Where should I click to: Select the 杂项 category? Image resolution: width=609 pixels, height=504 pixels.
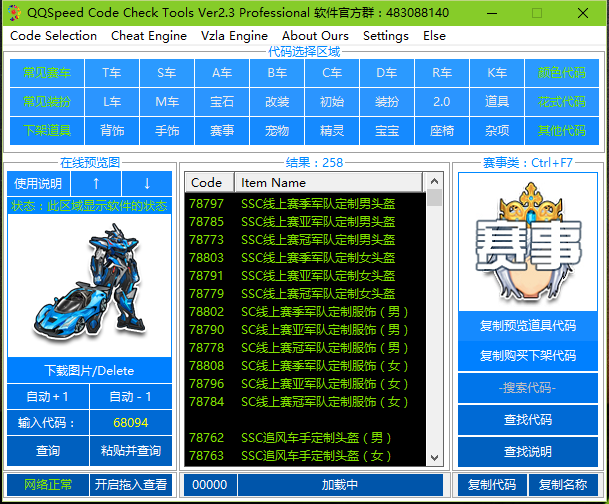(497, 131)
